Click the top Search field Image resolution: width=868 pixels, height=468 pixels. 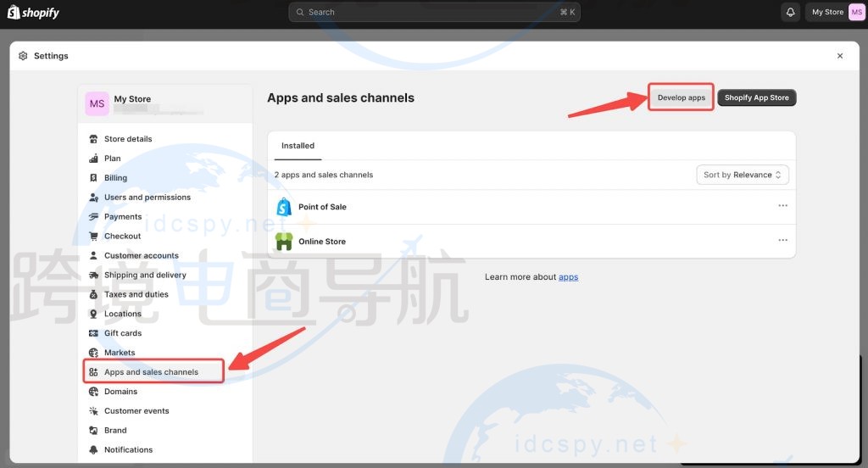pos(434,12)
